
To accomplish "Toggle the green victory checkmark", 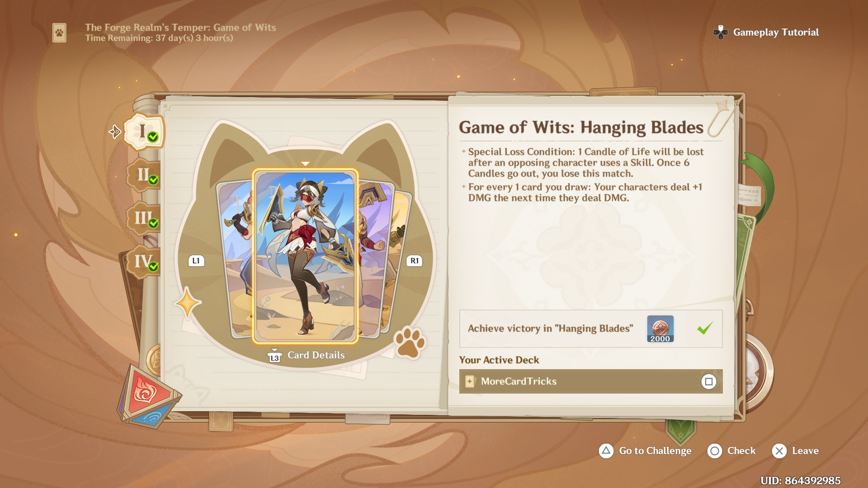I will tap(704, 328).
